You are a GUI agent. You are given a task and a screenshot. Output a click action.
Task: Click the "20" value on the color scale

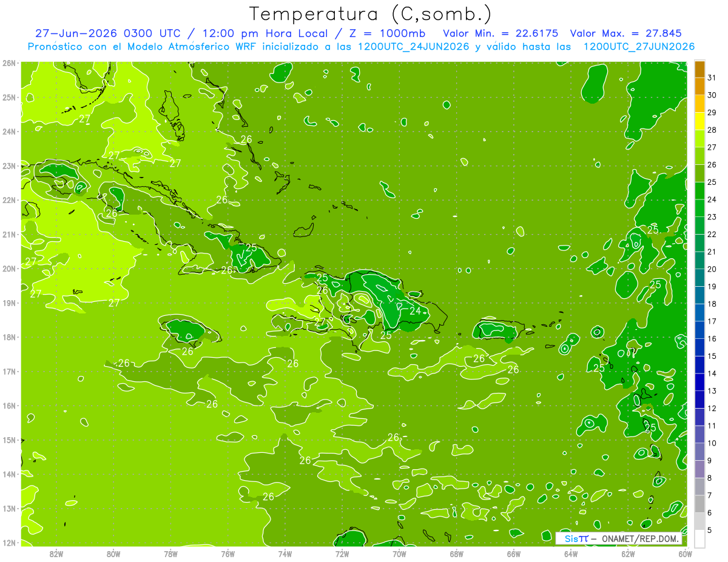pos(712,269)
